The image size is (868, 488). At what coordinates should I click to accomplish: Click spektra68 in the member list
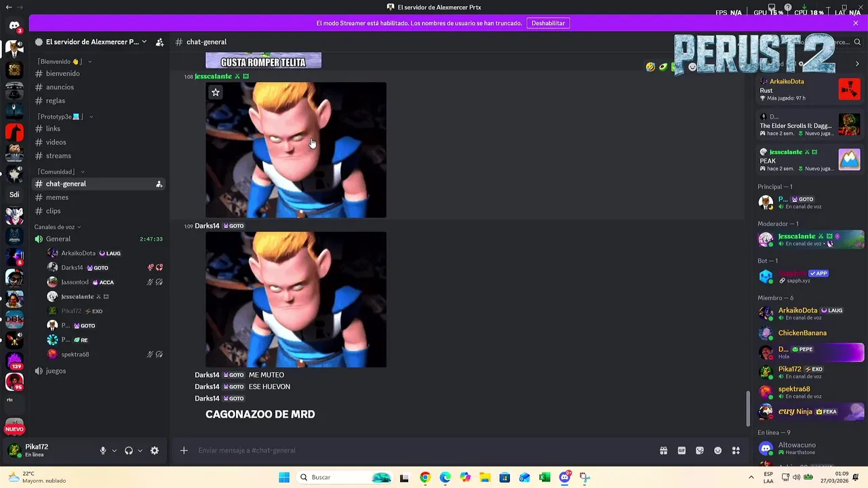811,392
